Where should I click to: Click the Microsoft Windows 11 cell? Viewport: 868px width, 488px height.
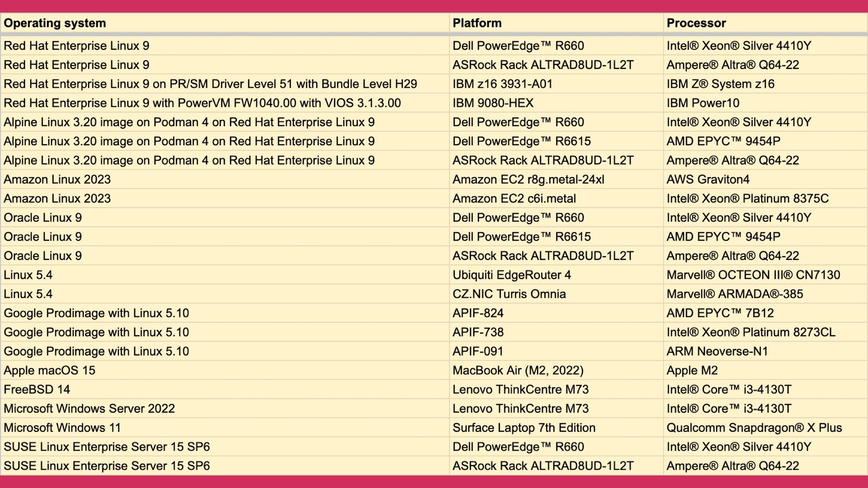(62, 427)
